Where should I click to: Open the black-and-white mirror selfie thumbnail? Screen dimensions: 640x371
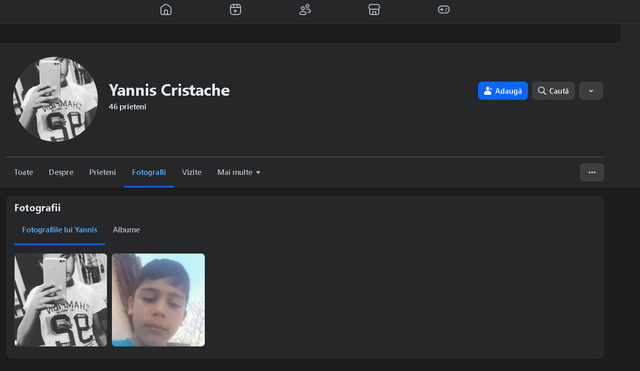pyautogui.click(x=61, y=300)
